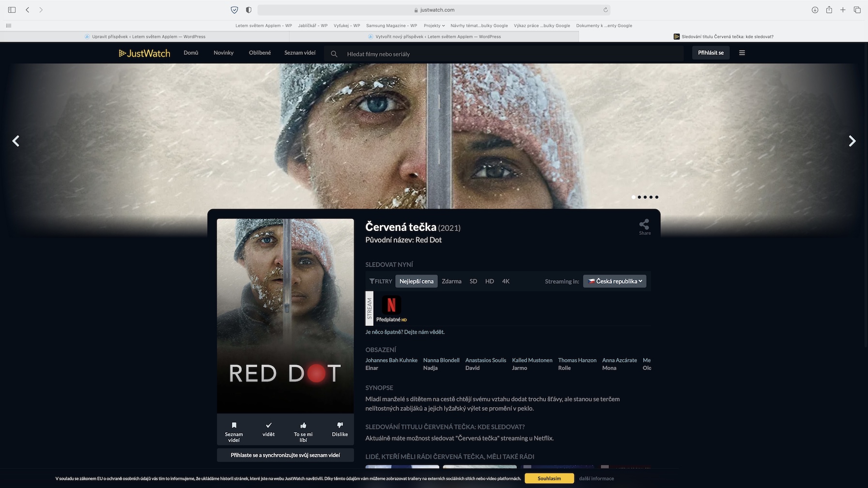Add movie to Seznam videí watchlist
This screenshot has width=868, height=488.
pyautogui.click(x=234, y=432)
